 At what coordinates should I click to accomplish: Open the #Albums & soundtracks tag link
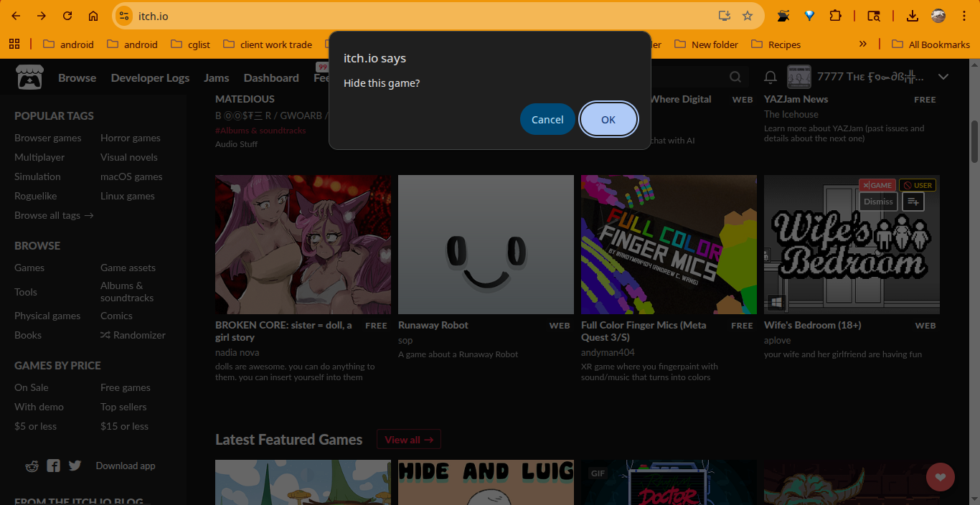click(260, 131)
